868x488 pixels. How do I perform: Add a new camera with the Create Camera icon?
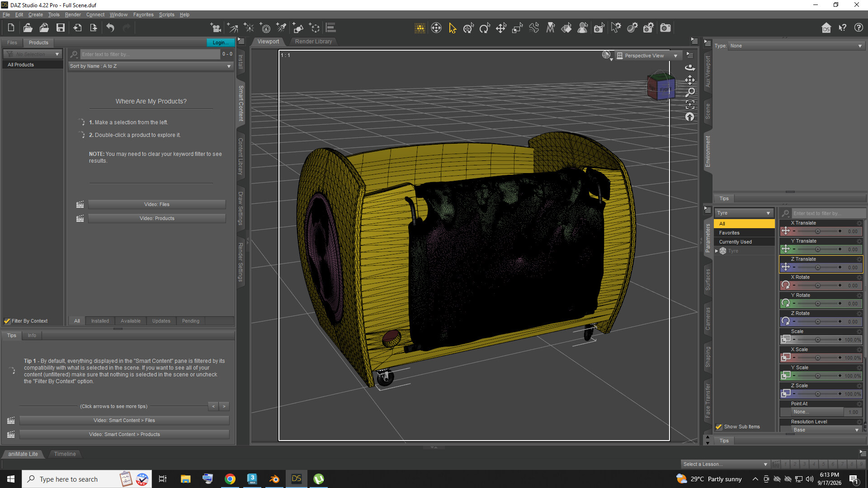(216, 28)
